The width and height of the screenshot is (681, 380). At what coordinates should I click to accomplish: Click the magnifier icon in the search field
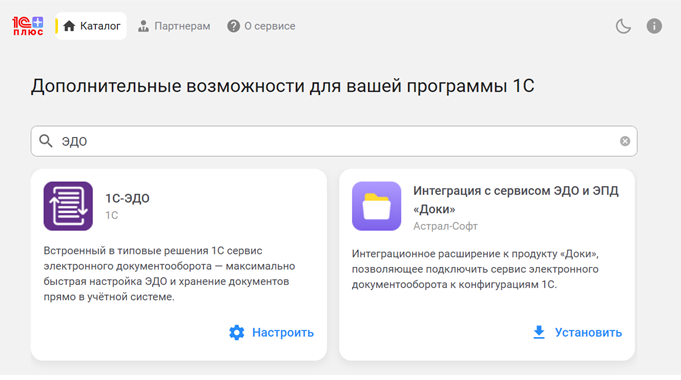46,141
